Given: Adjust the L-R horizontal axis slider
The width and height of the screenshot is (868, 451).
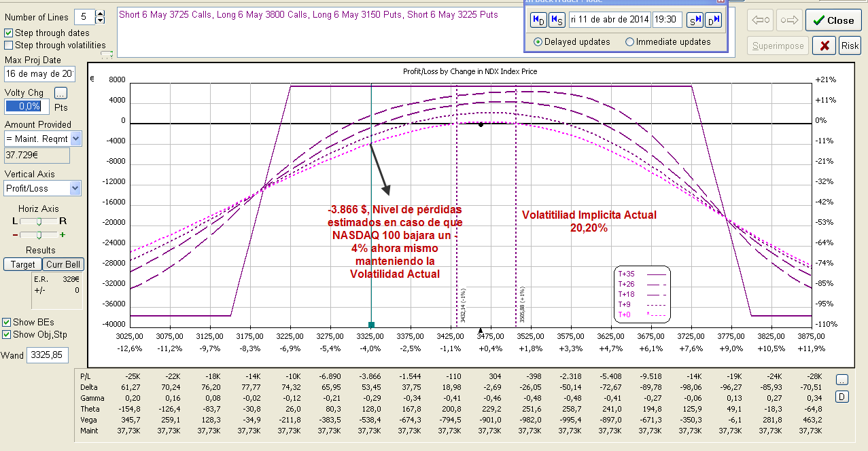Looking at the screenshot, I should pyautogui.click(x=39, y=221).
